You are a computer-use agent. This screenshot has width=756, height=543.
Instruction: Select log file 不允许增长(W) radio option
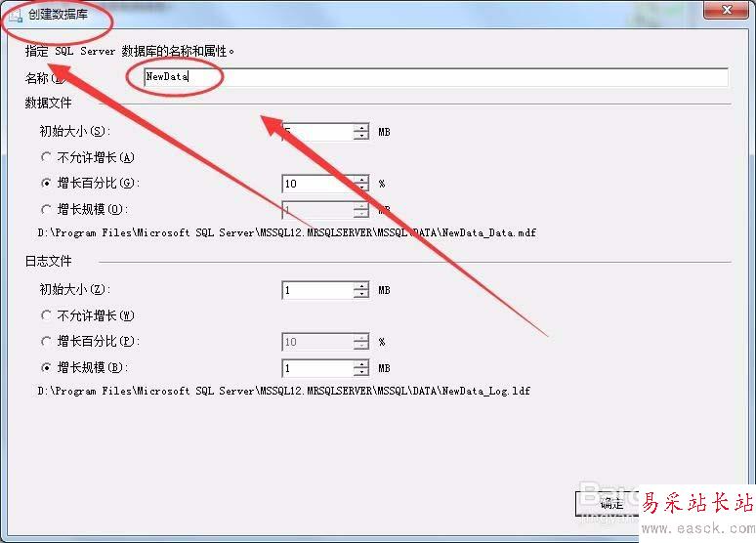tap(46, 315)
